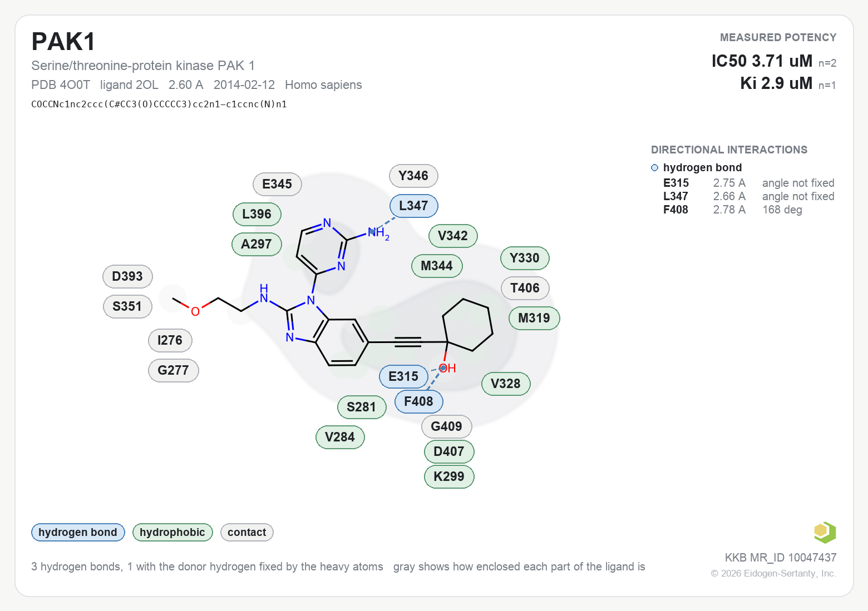This screenshot has height=611, width=868.
Task: Click the E315 hydrogen bond residue
Action: 403,376
